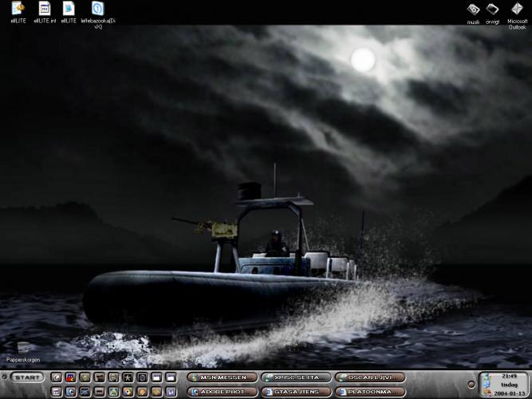Open the övrigt folder on desktop
The width and height of the screenshot is (532, 399).
[x=494, y=10]
